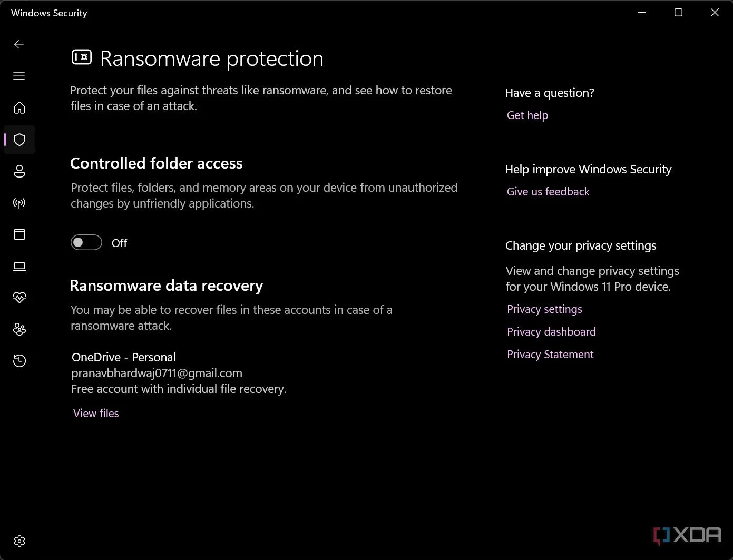The height and width of the screenshot is (560, 733).
Task: Open Device security laptop icon
Action: coord(19,266)
